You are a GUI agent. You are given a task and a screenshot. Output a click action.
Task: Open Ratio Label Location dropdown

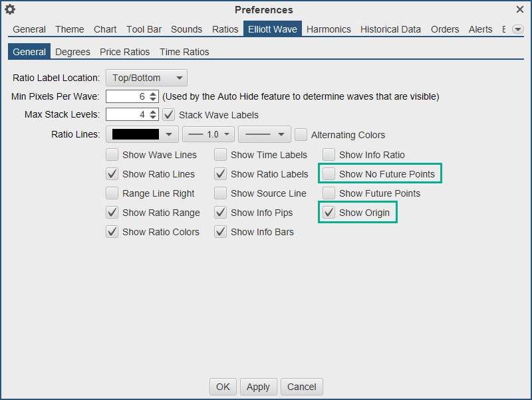pyautogui.click(x=146, y=78)
